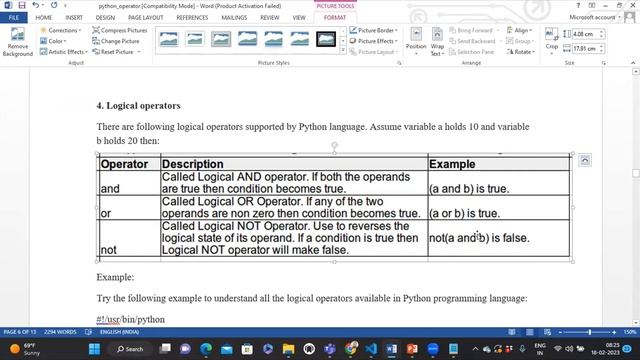Screen dimensions: 640x360
Task: Switch to Print Layout view icon
Action: click(529, 332)
